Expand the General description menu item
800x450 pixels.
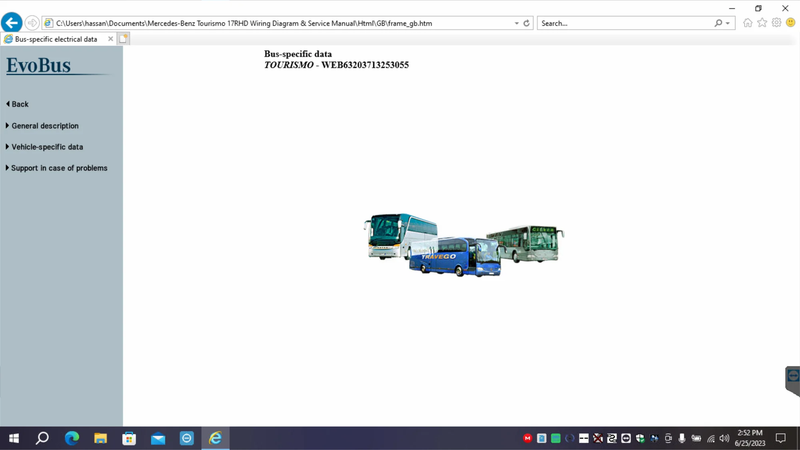point(44,126)
